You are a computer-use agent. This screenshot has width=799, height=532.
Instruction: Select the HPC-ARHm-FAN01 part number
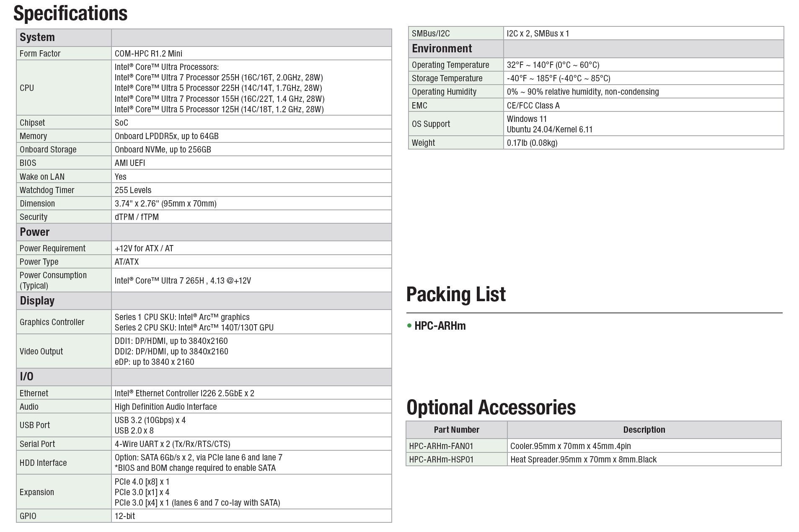coord(441,446)
